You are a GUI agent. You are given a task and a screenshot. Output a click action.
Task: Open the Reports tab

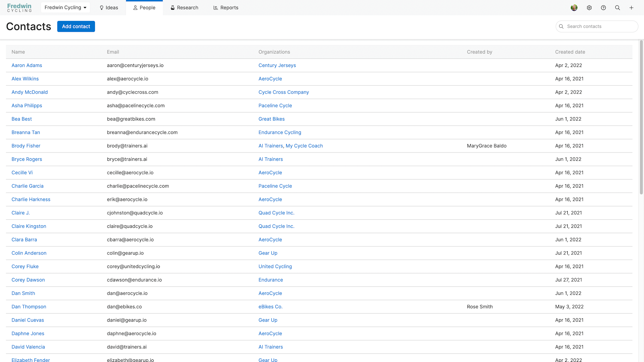[x=226, y=8]
